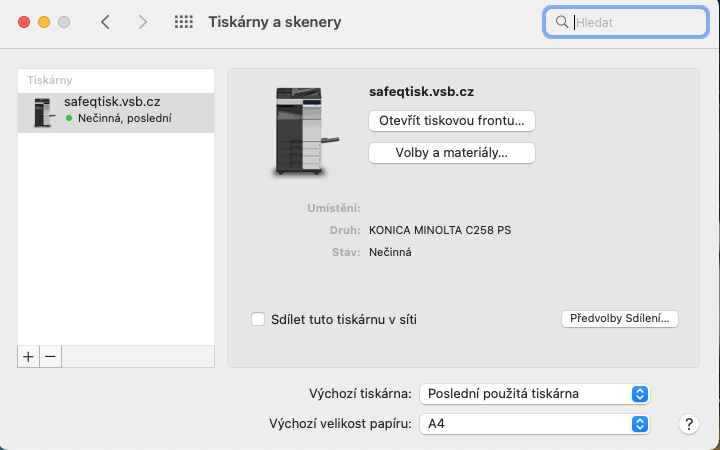Click the magnifying glass search icon
Image resolution: width=720 pixels, height=450 pixels.
coord(562,22)
